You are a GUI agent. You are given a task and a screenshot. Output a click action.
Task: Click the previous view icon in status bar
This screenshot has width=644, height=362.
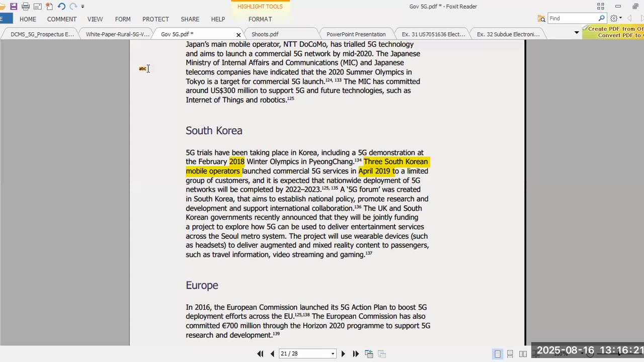pyautogui.click(x=369, y=354)
